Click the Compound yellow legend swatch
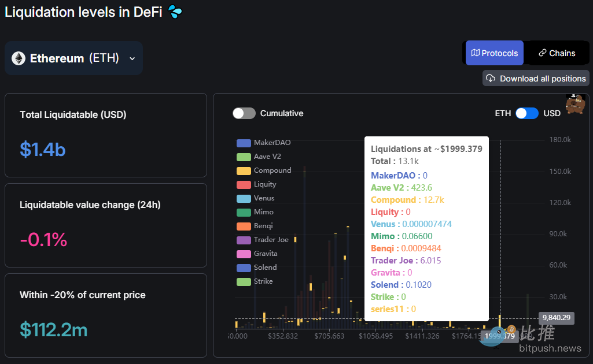Image resolution: width=593 pixels, height=364 pixels. 244,170
